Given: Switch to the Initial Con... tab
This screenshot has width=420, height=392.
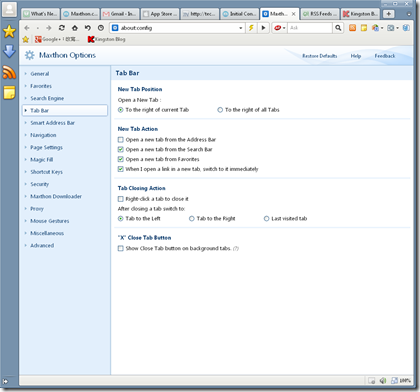Looking at the screenshot, I should pyautogui.click(x=240, y=14).
